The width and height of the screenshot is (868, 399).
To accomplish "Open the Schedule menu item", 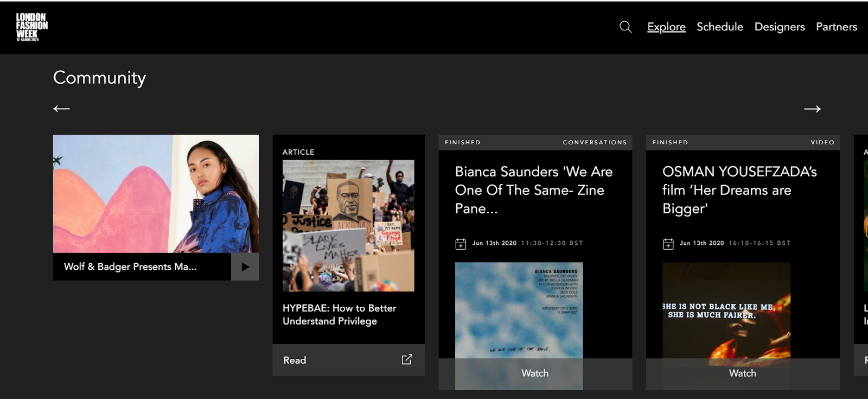I will 720,27.
